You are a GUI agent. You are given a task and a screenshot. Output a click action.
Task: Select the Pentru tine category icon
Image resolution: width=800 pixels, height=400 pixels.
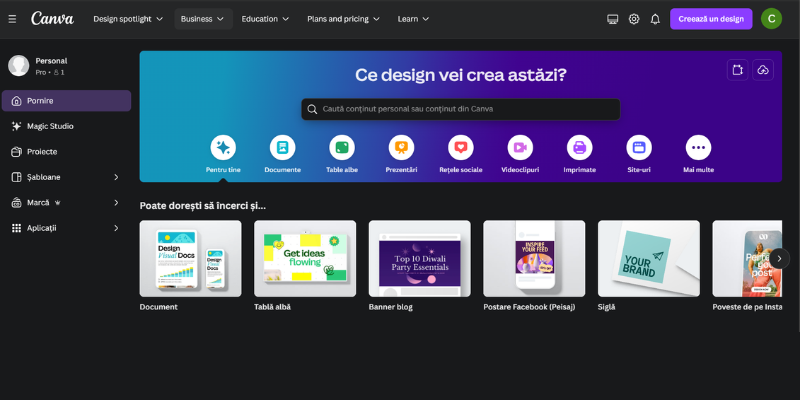223,147
